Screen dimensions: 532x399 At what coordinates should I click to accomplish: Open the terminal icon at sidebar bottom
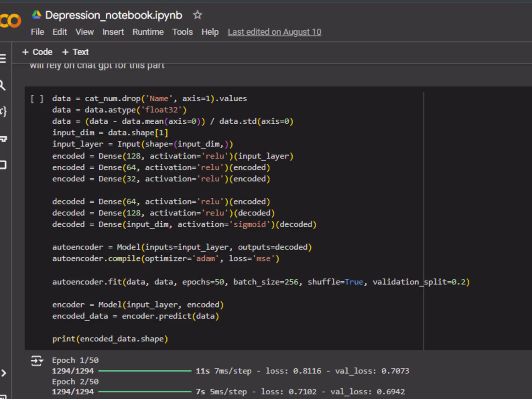3,396
